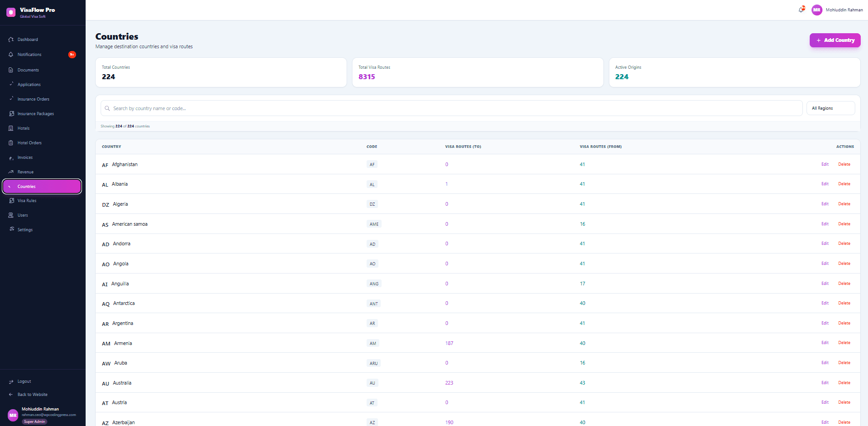Screen dimensions: 868x426
Task: Open the All Regions dropdown
Action: (x=831, y=108)
